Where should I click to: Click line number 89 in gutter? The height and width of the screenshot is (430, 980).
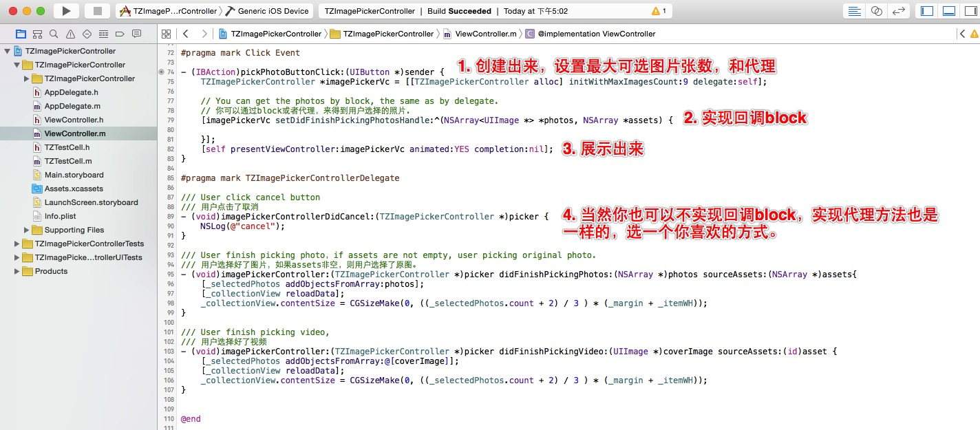click(170, 216)
